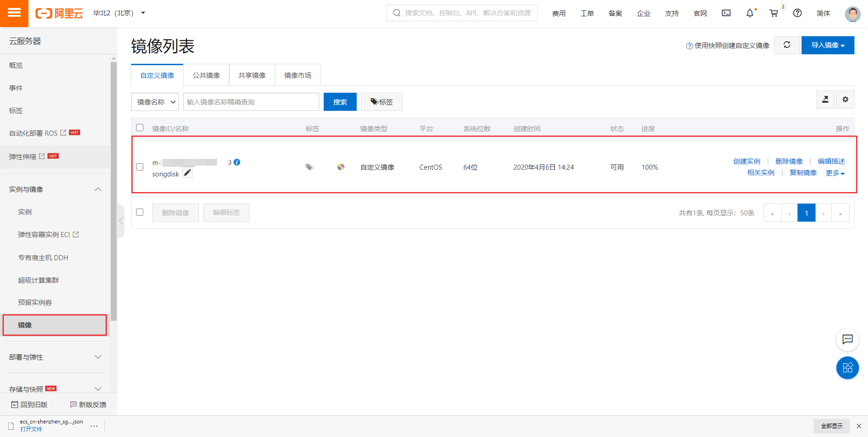
Task: Switch to 自定义镜像 tab
Action: [157, 75]
